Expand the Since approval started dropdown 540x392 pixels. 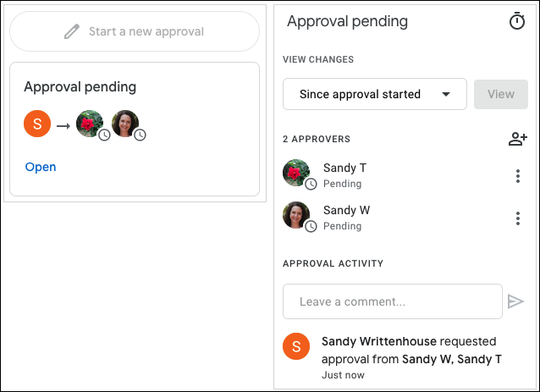pos(375,94)
